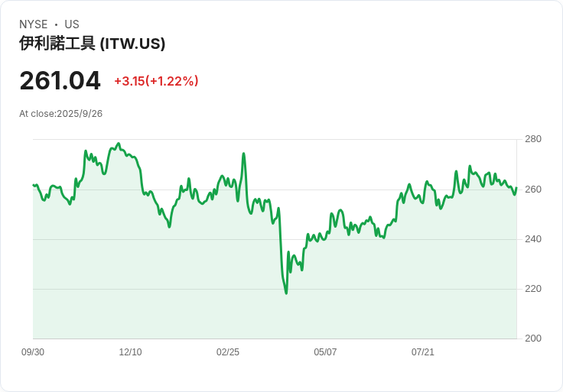Click the 240 y-axis price label
The height and width of the screenshot is (392, 563).
pos(533,239)
